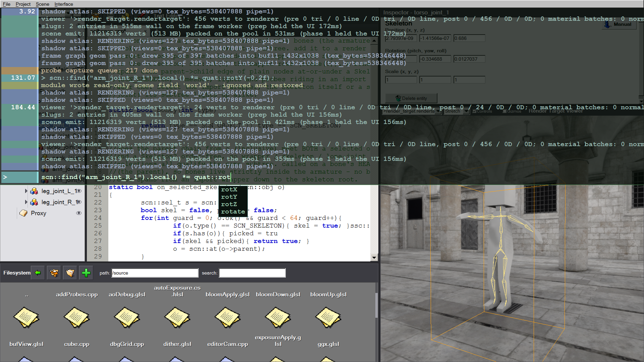Screen dimensions: 644x362
Task: Click the cube.cpp file name
Action: pyautogui.click(x=76, y=344)
